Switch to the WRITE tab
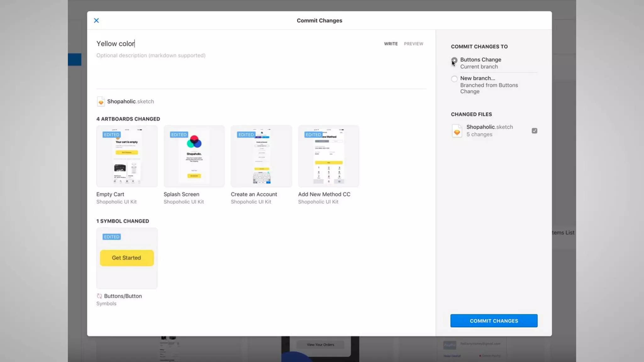This screenshot has width=644, height=362. coord(391,44)
